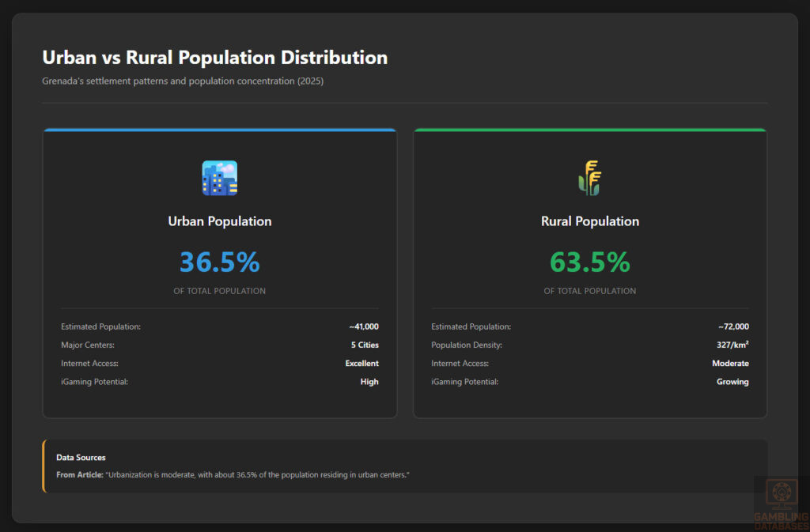
Task: Click the yellow accent stripe beside Data Sources
Action: 45,466
